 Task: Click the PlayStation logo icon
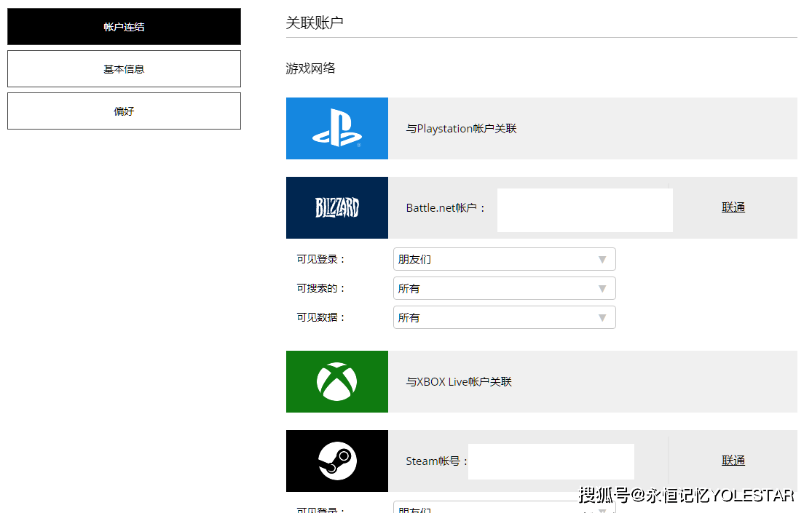point(337,128)
